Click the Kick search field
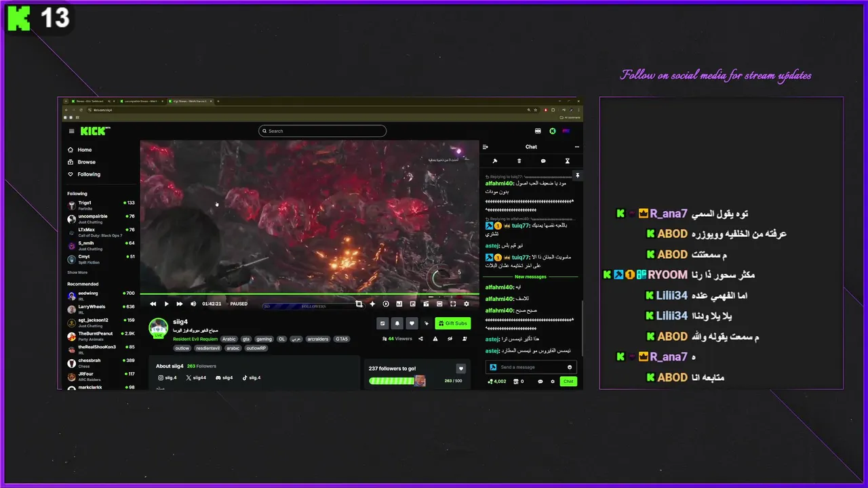The width and height of the screenshot is (868, 488). [x=322, y=131]
